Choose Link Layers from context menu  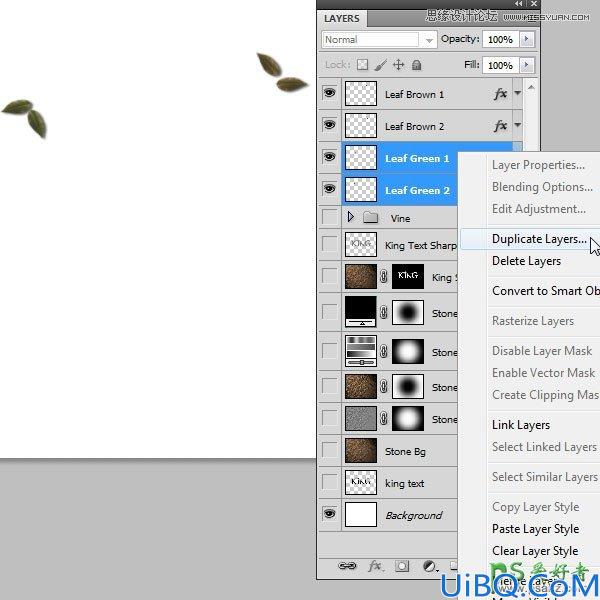[x=521, y=425]
